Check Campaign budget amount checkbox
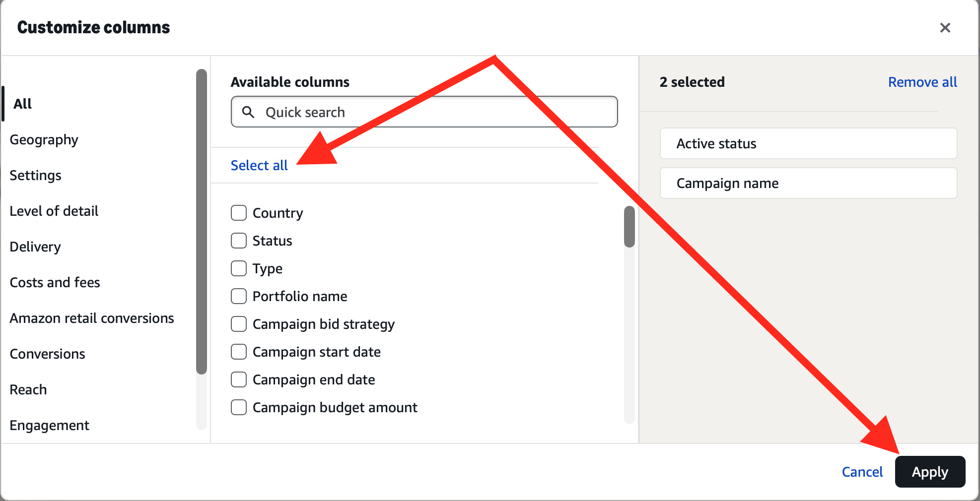This screenshot has height=501, width=980. (239, 407)
